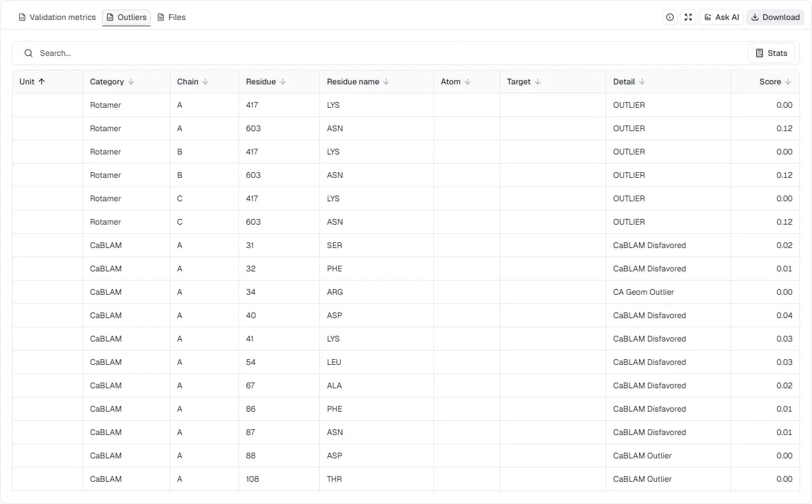Click the 0.04 score cell
Viewport: 812px width, 504px height.
click(x=765, y=315)
